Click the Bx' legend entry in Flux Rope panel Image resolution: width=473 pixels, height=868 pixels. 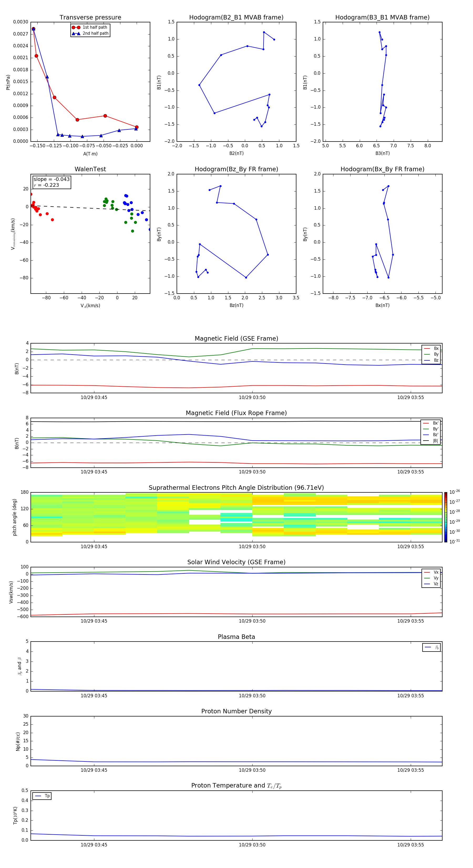click(431, 423)
